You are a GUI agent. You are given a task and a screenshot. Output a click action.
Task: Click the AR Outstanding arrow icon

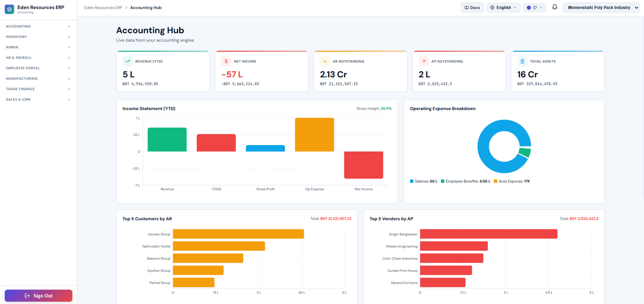(x=325, y=61)
